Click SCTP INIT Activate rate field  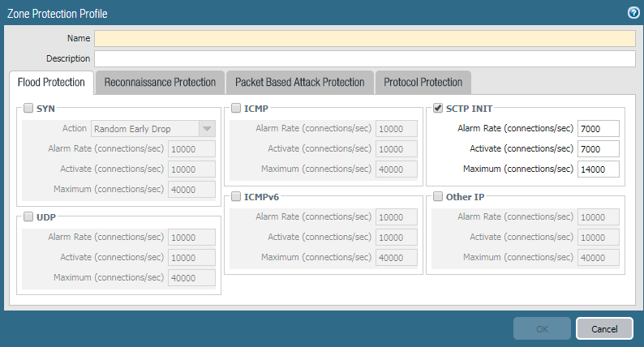pos(599,149)
